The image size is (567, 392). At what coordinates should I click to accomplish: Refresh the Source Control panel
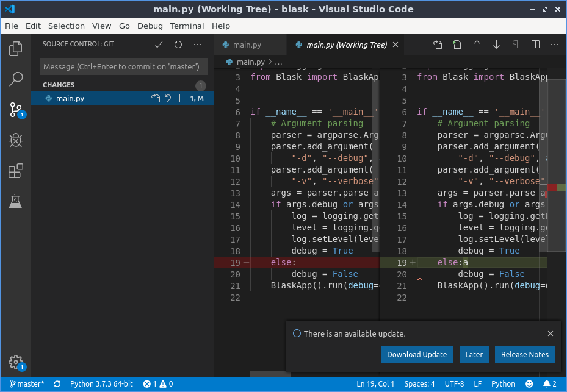[x=178, y=45]
